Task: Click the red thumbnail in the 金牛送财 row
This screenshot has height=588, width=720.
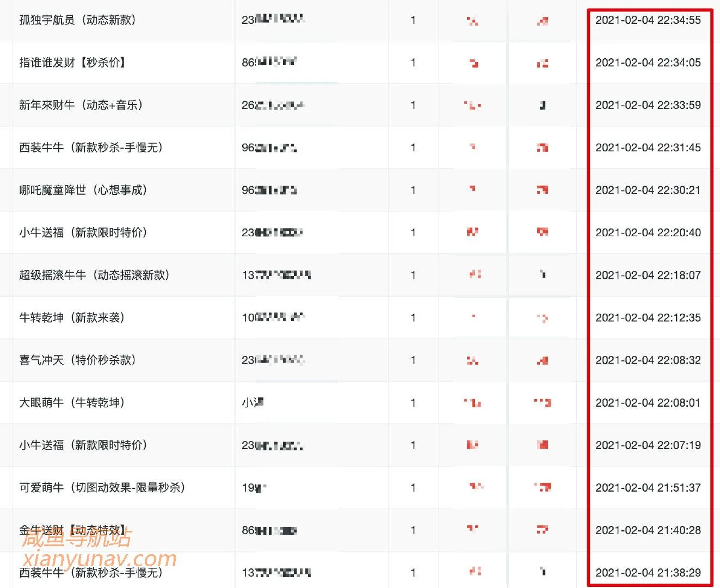Action: click(472, 530)
